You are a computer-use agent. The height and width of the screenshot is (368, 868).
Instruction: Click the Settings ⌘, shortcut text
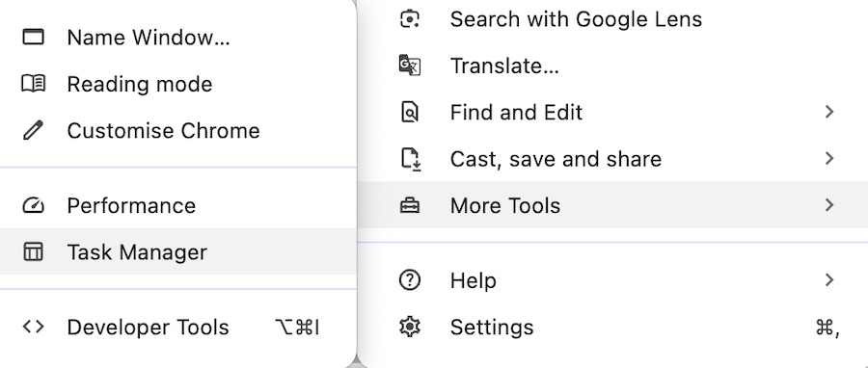(x=828, y=328)
